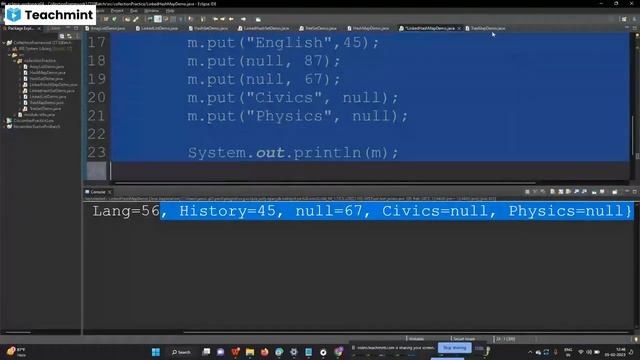The image size is (640, 360).
Task: Select TreeMapDemo.java in Package Explorer
Action: pos(43,102)
